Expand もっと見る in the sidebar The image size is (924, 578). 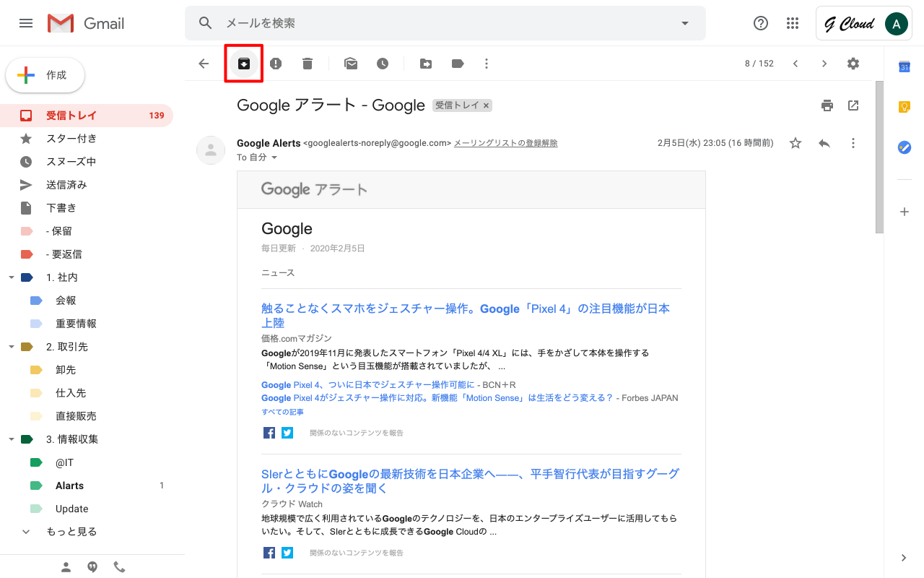pos(71,532)
